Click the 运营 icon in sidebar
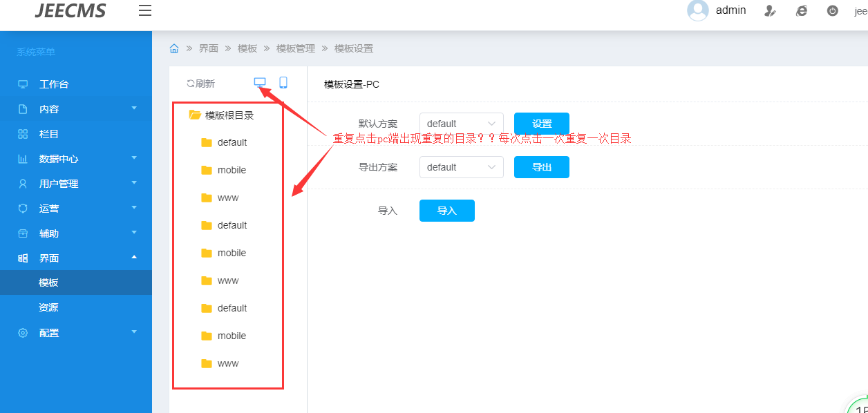Viewport: 868px width, 413px height. (23, 209)
